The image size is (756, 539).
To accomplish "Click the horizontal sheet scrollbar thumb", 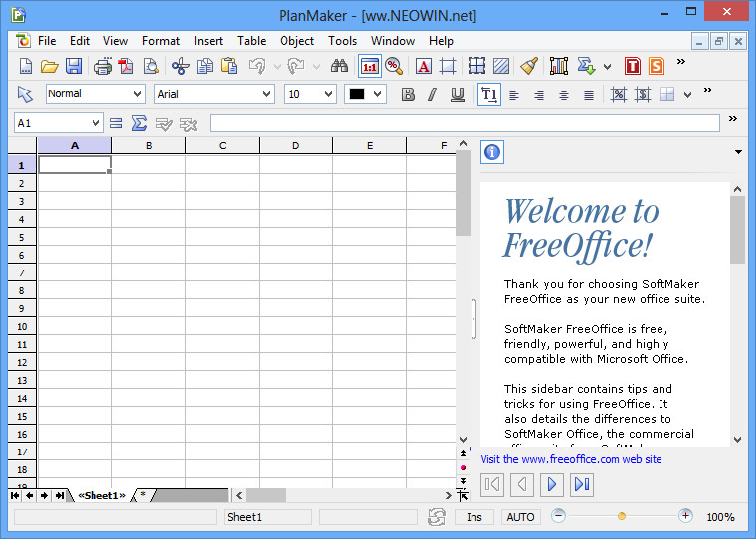I will [267, 495].
